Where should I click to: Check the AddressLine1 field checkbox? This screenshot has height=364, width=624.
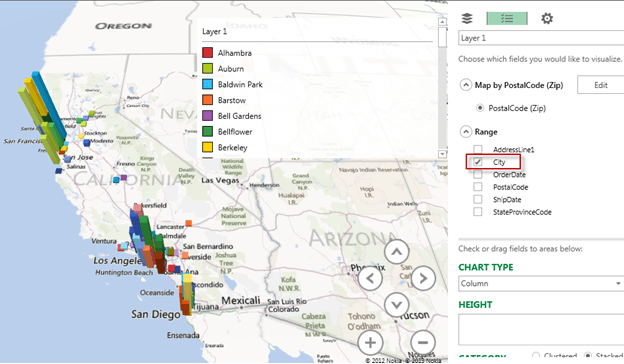478,149
